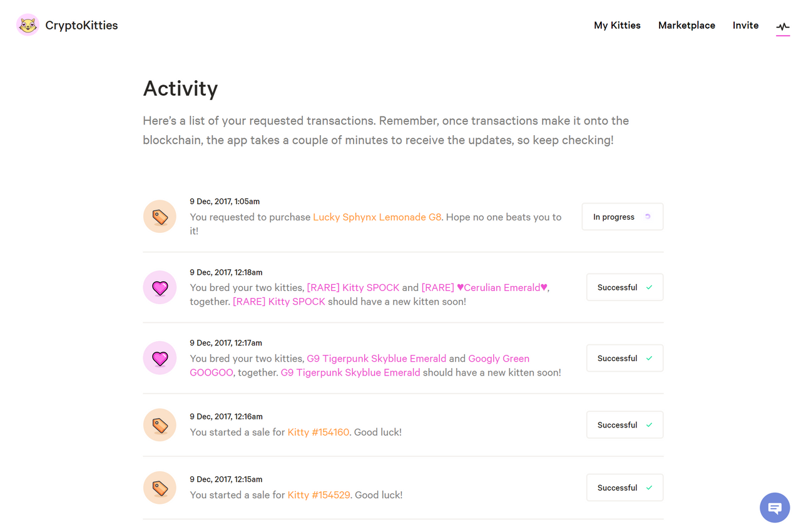Viewport: 801px width, 532px height.
Task: Open the activity pulse icon in header
Action: 783,26
